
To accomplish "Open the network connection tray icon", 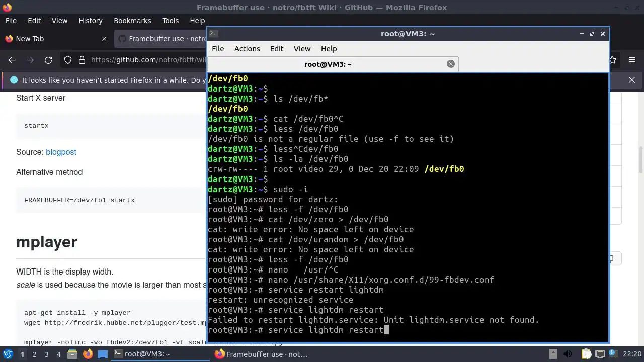I will tap(600, 354).
